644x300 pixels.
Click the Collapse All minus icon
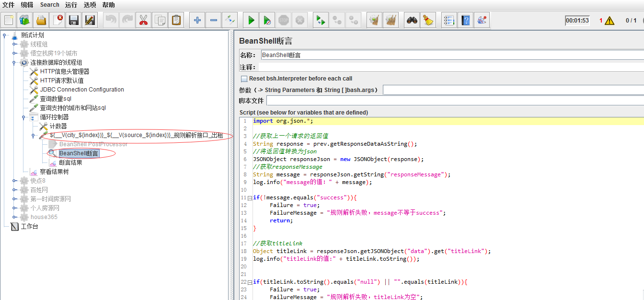pos(214,20)
